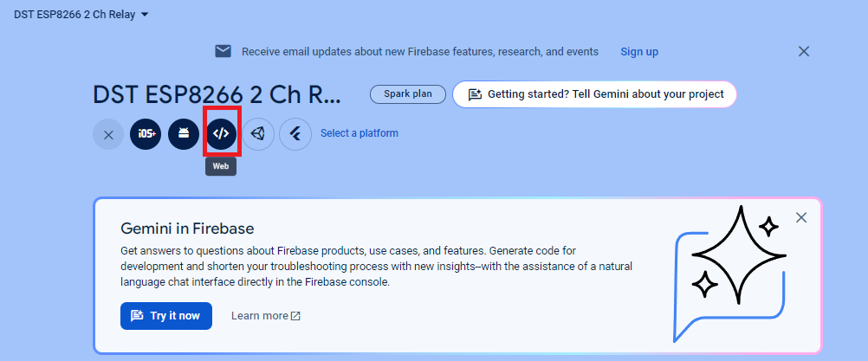The height and width of the screenshot is (361, 868).
Task: Dismiss the email updates banner
Action: 804,51
